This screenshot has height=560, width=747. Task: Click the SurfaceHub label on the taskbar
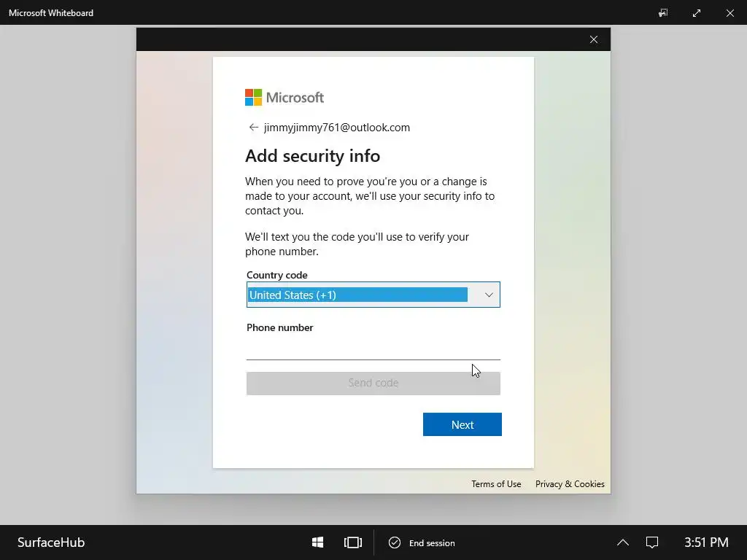click(x=51, y=542)
